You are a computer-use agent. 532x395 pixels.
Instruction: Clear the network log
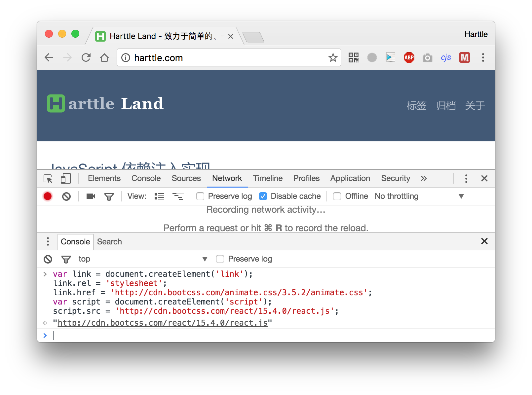(66, 196)
